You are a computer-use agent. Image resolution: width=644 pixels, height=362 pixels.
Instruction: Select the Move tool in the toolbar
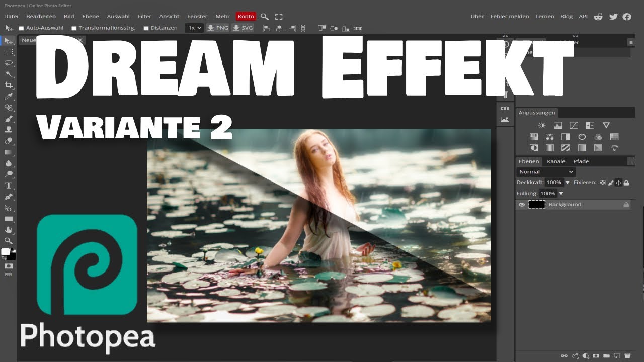[9, 41]
